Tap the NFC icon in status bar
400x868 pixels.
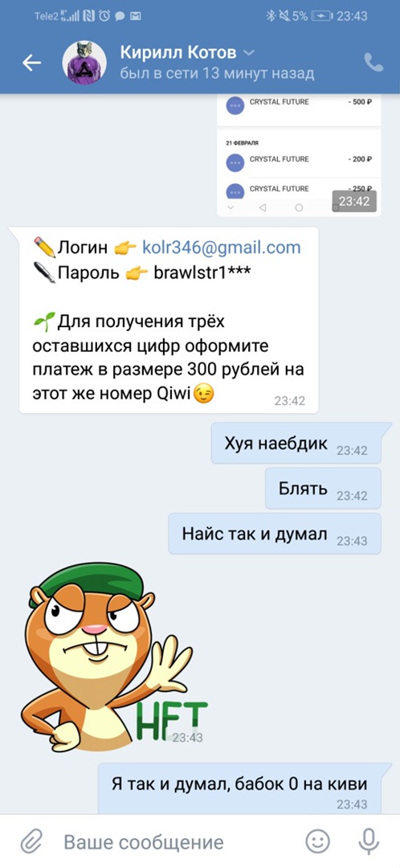89,16
